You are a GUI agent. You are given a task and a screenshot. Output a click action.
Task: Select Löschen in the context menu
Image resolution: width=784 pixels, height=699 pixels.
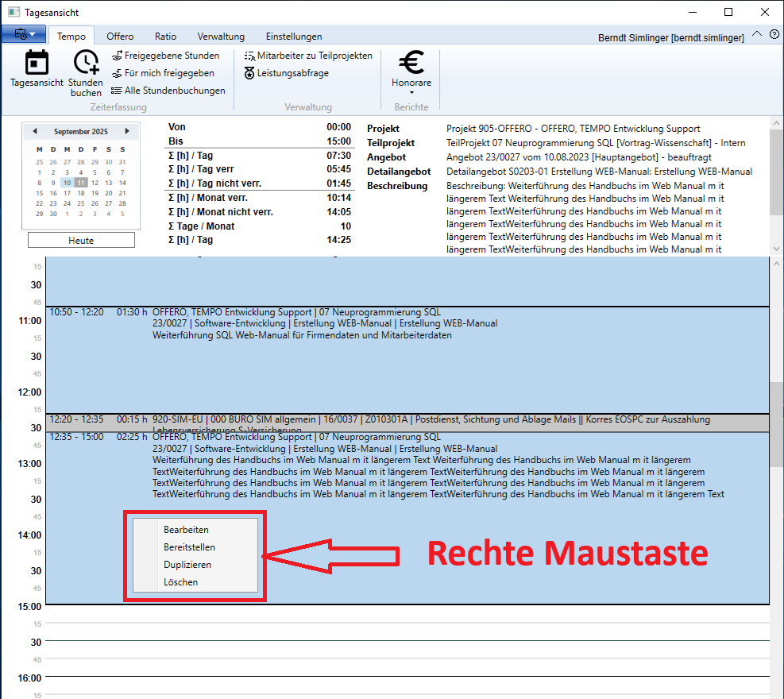coord(180,582)
